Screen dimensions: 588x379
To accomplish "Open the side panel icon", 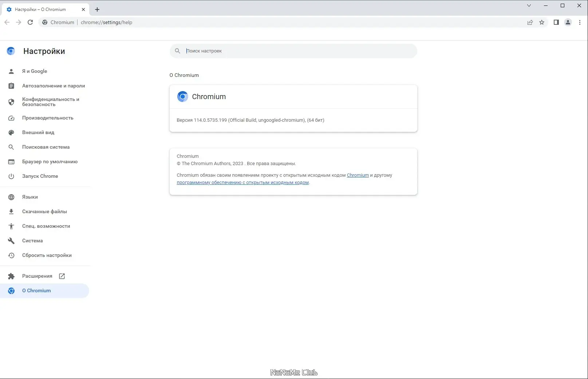I will [x=556, y=22].
